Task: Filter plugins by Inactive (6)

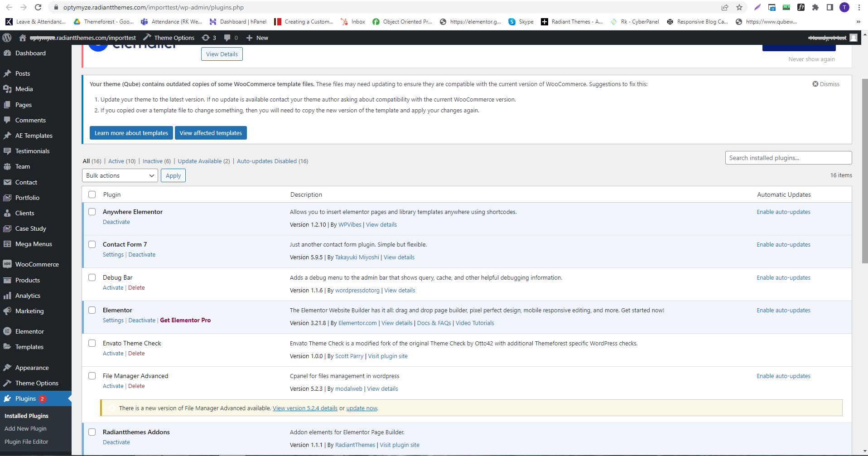Action: coord(157,161)
